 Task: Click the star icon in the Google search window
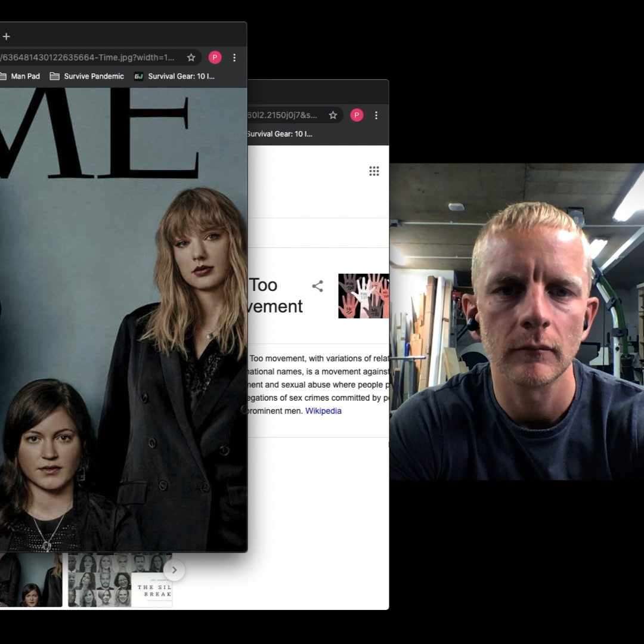pyautogui.click(x=333, y=115)
